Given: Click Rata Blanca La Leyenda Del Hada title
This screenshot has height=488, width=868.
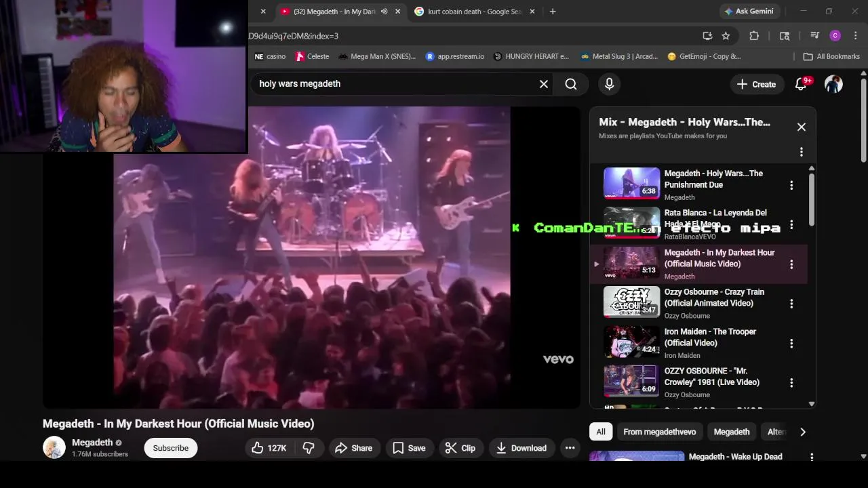Looking at the screenshot, I should click(x=715, y=218).
